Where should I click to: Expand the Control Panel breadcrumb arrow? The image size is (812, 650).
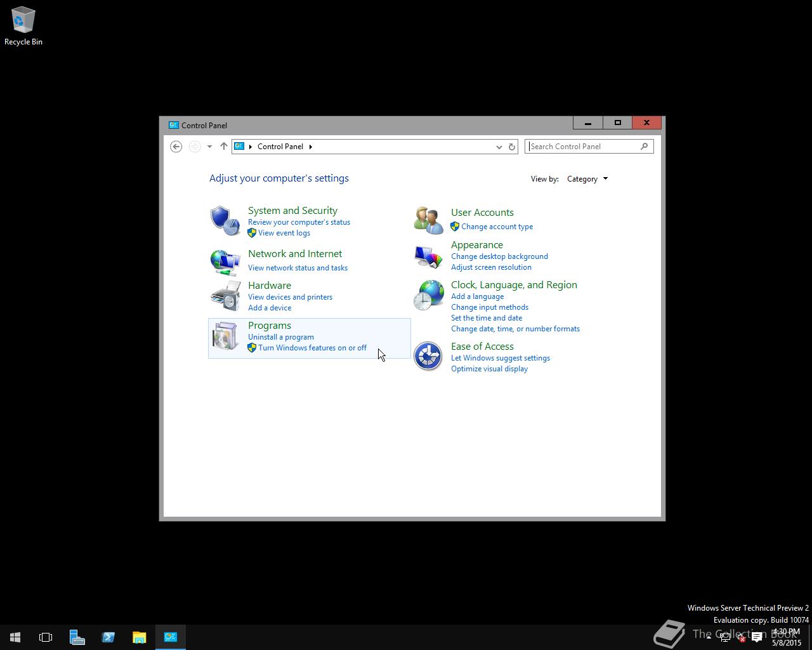310,147
